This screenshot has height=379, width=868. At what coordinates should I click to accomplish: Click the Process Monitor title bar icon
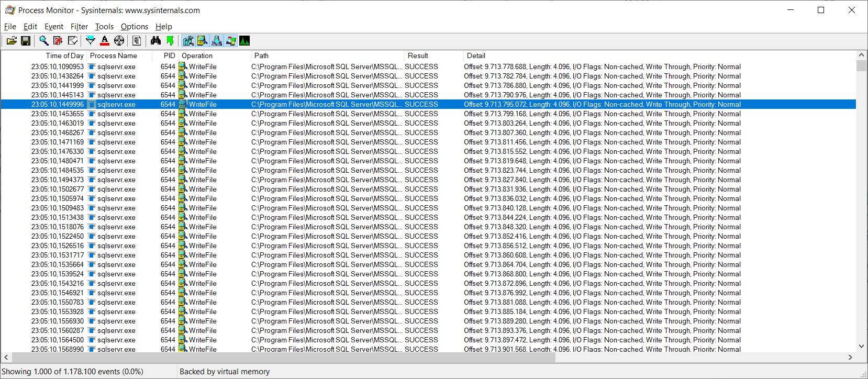(10, 10)
